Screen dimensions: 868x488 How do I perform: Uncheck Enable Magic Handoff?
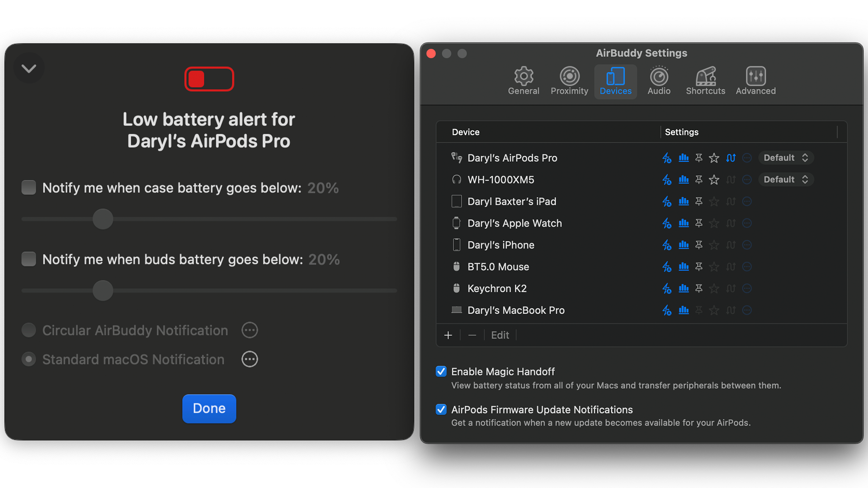point(441,371)
